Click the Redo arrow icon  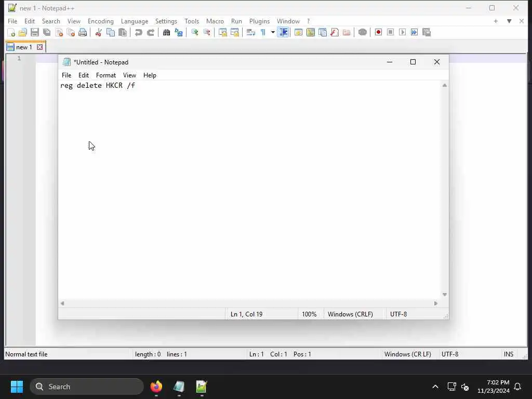(151, 33)
